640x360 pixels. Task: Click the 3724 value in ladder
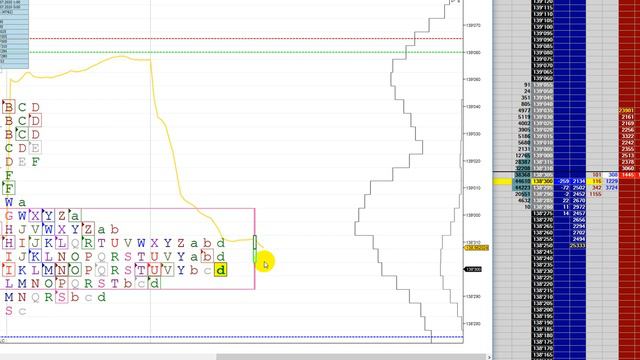(x=611, y=188)
